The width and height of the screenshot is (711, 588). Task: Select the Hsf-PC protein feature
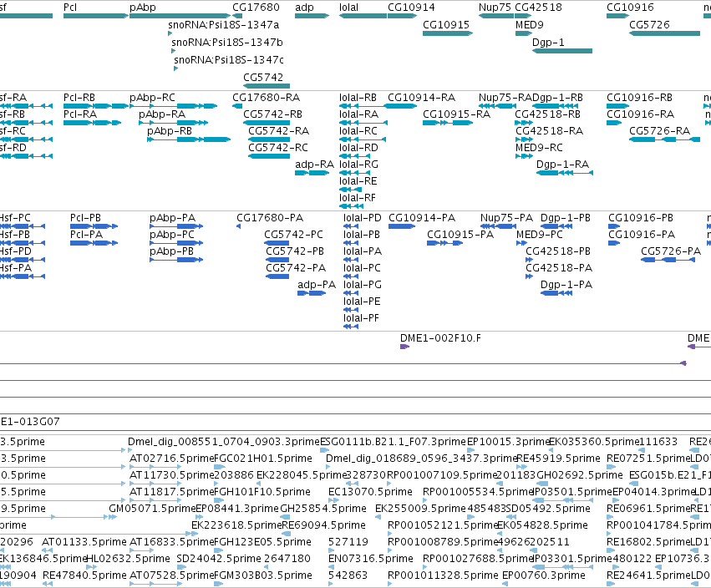pyautogui.click(x=23, y=226)
